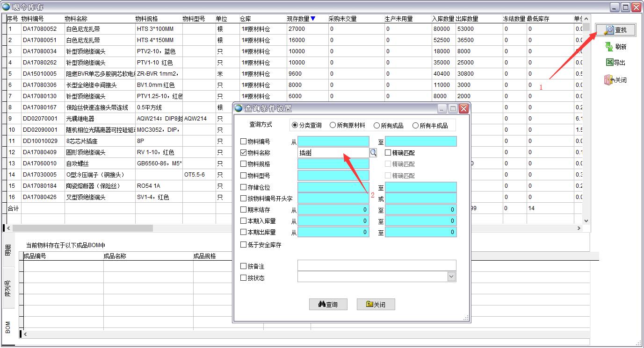Click the 导出 Excel export icon
Image resolution: width=644 pixels, height=348 pixels.
[609, 63]
